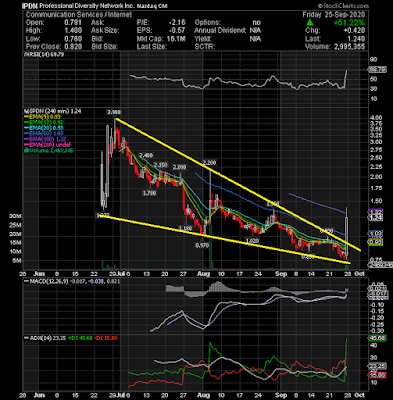Click the Communication Services / Internet sector label
This screenshot has width=393, height=400.
79,15
